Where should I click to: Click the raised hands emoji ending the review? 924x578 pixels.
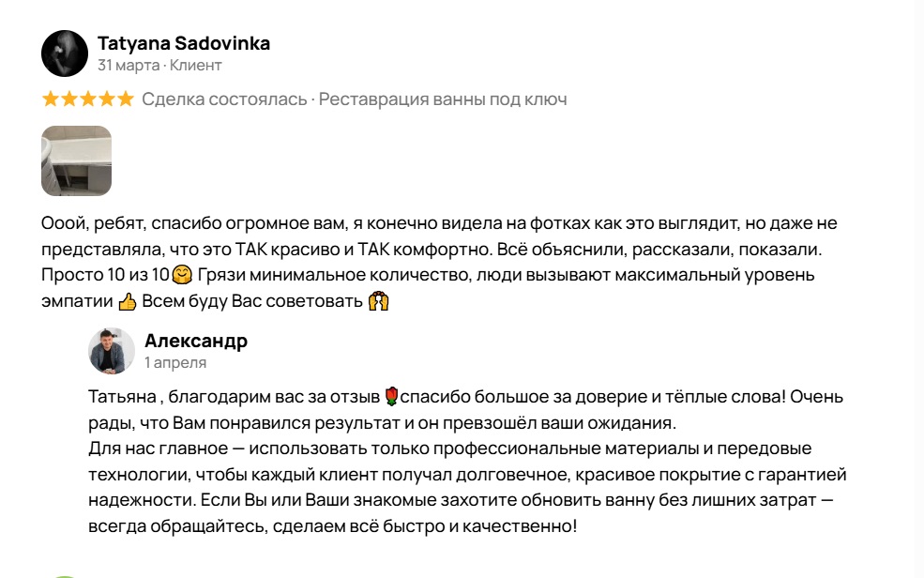(378, 303)
